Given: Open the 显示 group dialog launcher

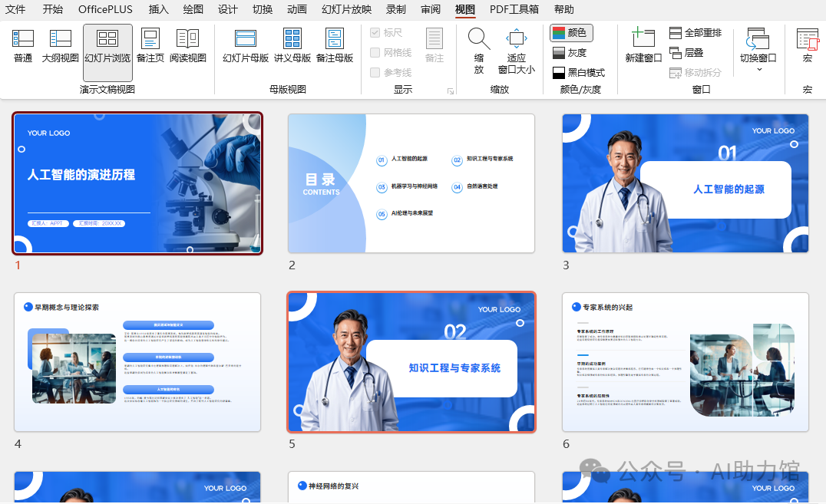Looking at the screenshot, I should click(x=451, y=91).
